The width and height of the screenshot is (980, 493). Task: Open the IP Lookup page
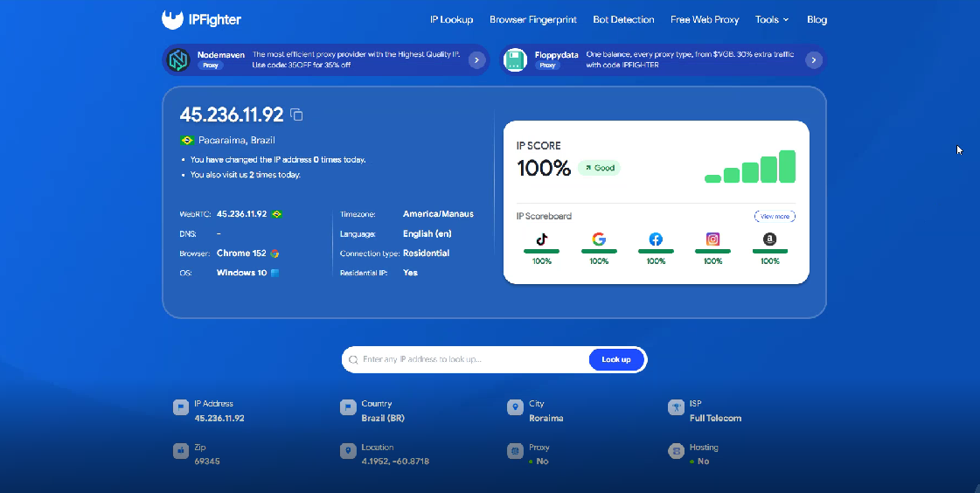451,19
